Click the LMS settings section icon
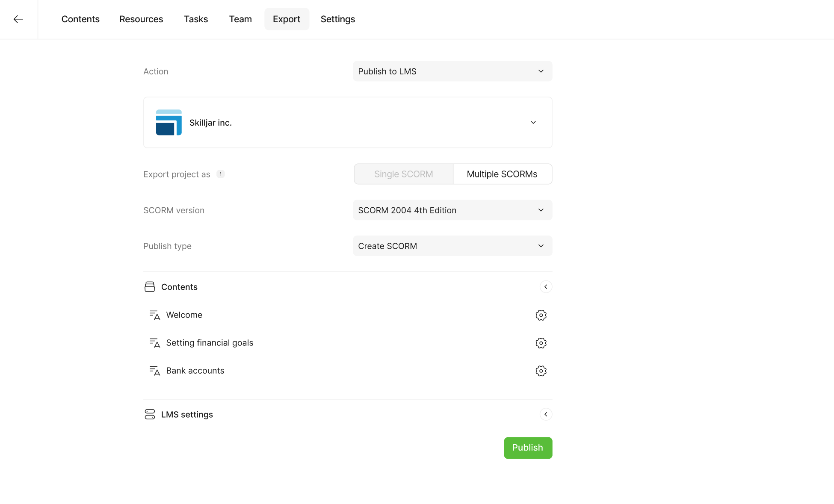 150,414
